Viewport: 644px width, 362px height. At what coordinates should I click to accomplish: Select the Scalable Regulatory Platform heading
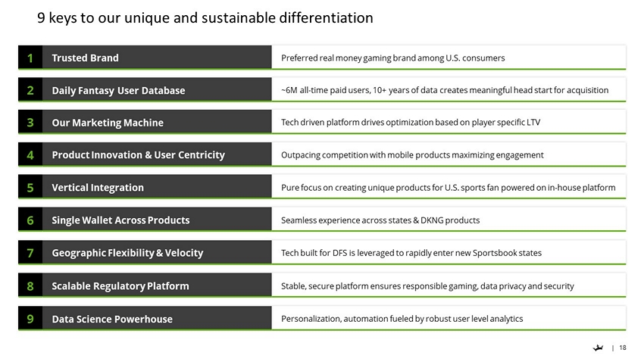pos(120,286)
